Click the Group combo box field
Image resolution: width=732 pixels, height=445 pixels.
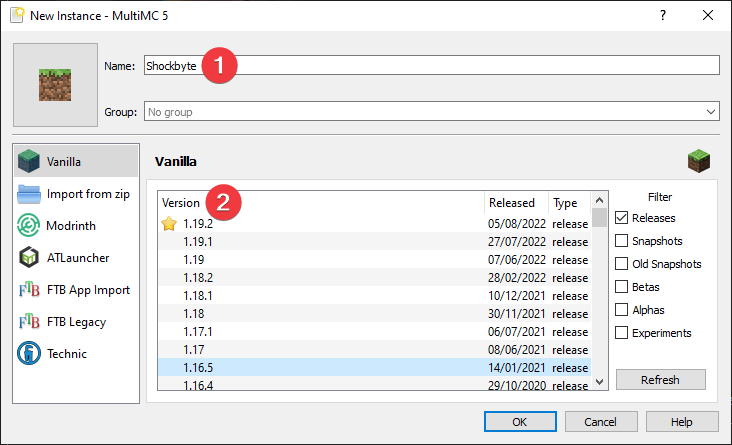click(431, 112)
